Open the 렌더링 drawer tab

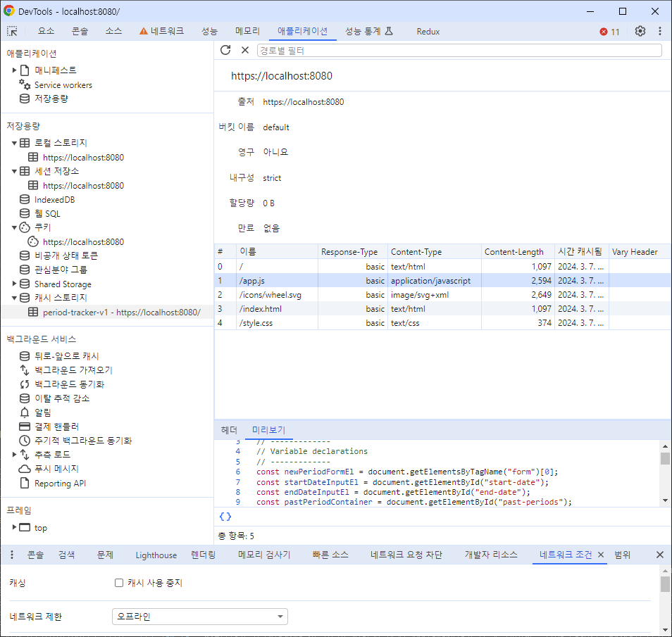203,555
